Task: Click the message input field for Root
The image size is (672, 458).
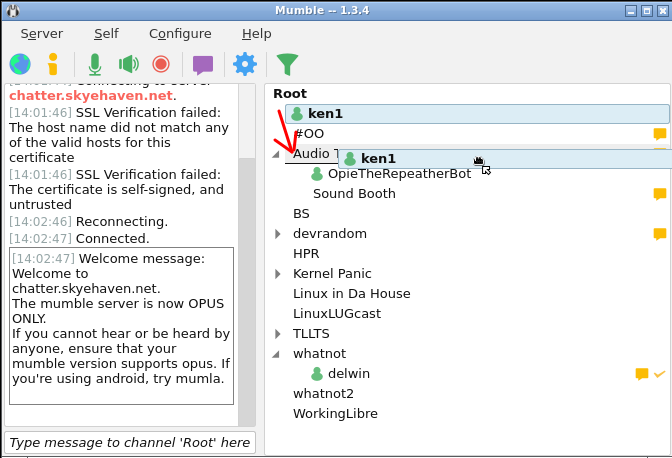Action: coord(130,442)
